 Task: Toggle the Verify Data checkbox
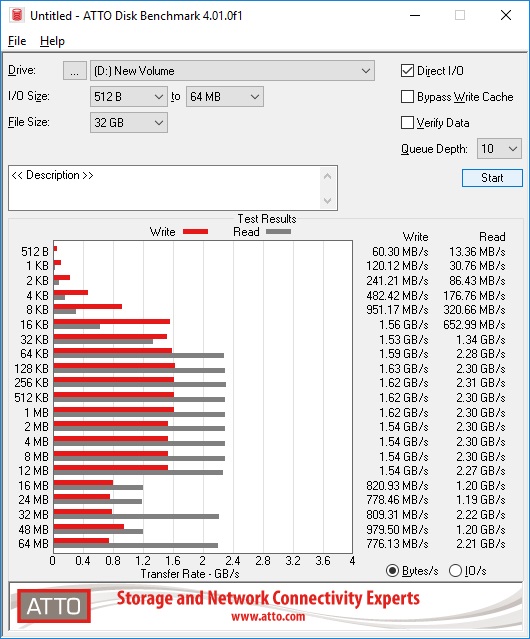tap(407, 123)
